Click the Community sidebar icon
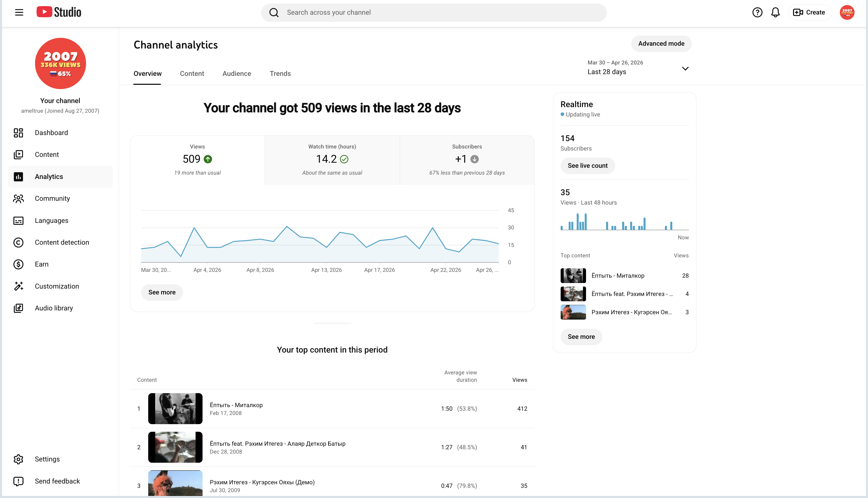The height and width of the screenshot is (498, 868). 19,198
